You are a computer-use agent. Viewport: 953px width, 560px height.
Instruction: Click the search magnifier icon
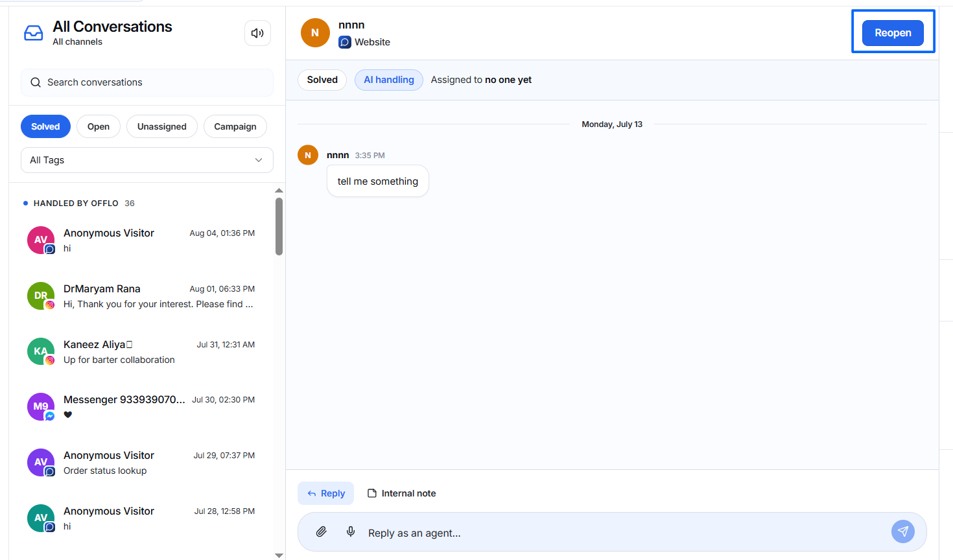36,82
